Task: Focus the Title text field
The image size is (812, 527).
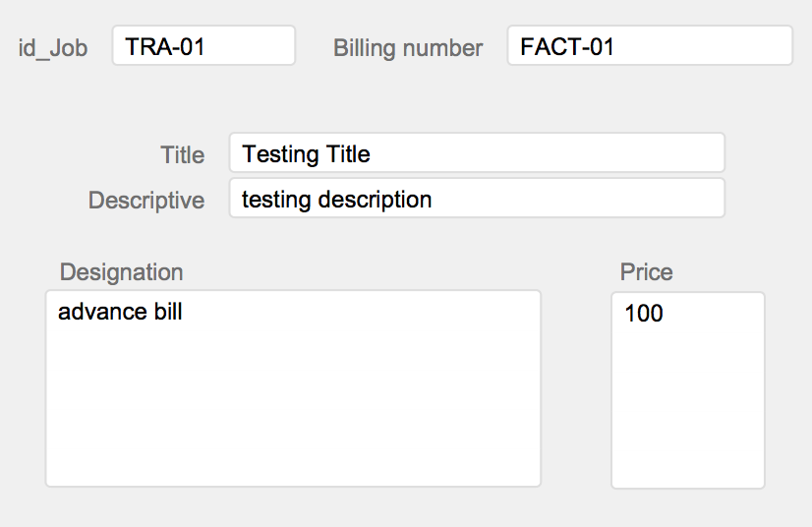Action: (477, 152)
